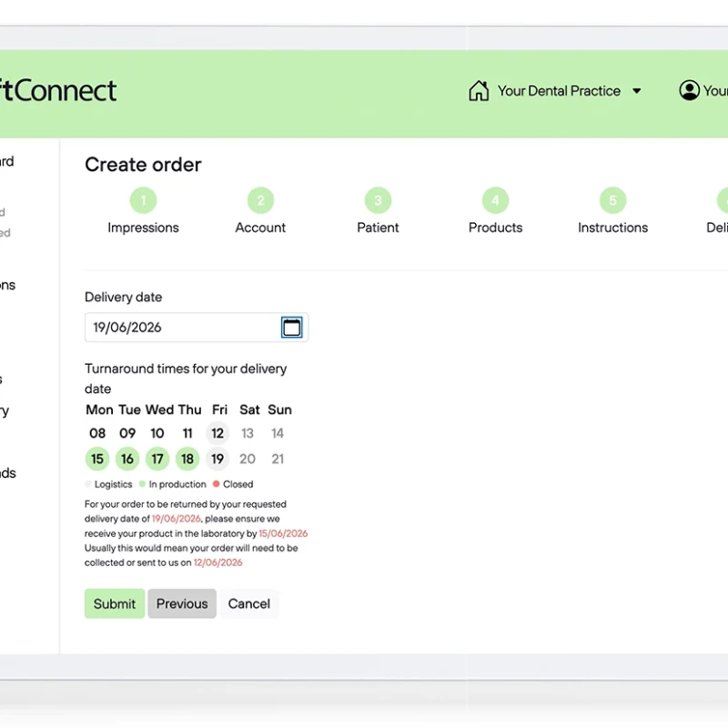The width and height of the screenshot is (728, 728).
Task: Pick calendar day 10
Action: coord(157,433)
